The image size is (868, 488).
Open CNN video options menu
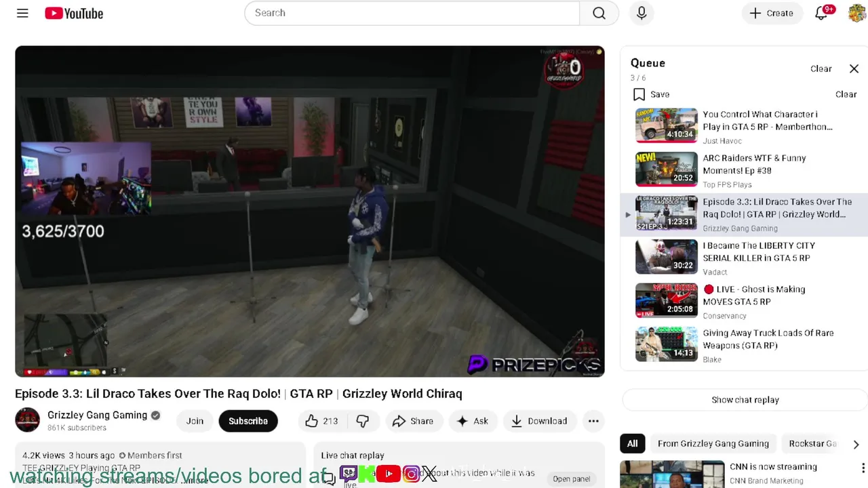(863, 468)
